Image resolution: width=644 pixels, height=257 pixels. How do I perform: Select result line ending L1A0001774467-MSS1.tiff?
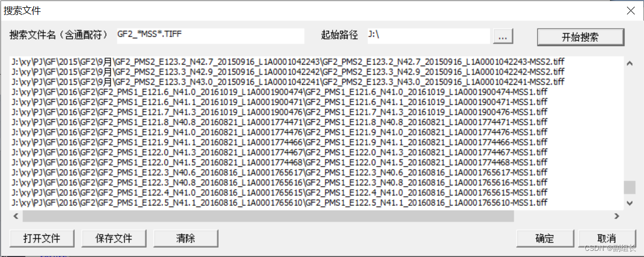tap(279, 152)
